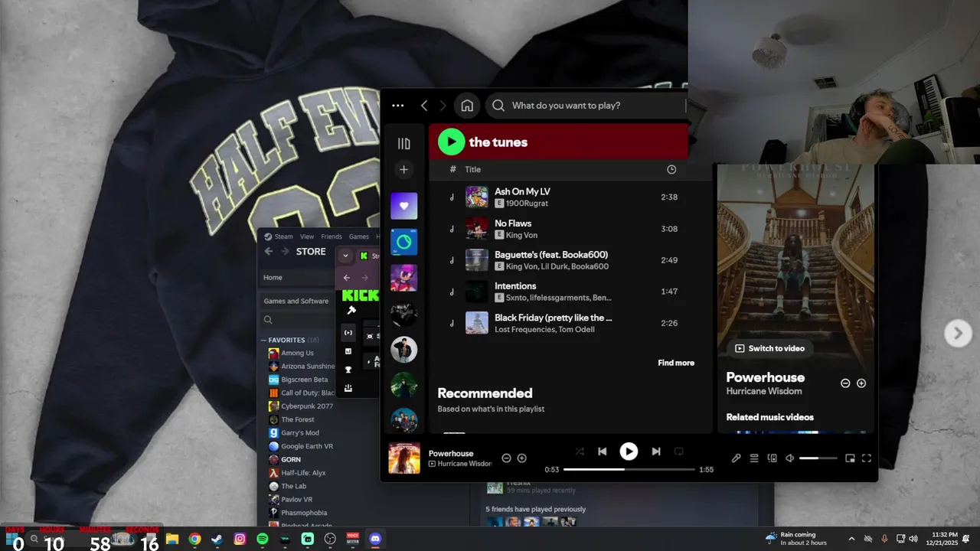The height and width of the screenshot is (551, 980).
Task: Click the song progress bar
Action: click(x=629, y=469)
